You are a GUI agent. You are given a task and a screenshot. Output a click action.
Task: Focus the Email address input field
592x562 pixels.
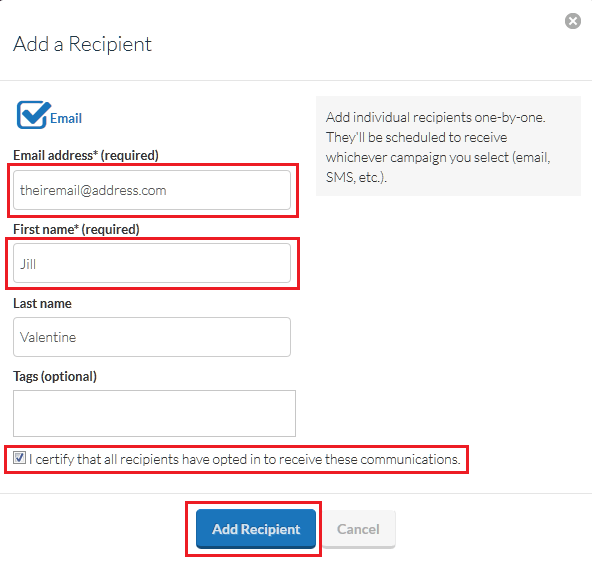152,190
